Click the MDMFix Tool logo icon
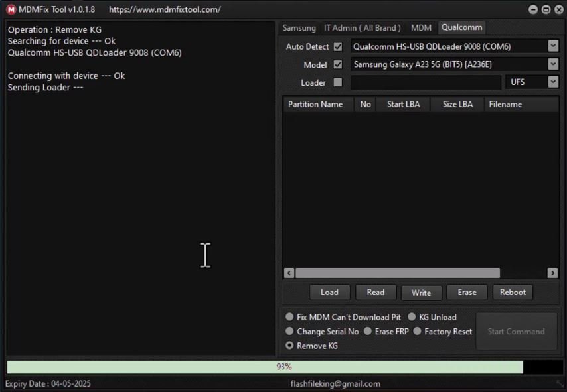 coord(11,9)
